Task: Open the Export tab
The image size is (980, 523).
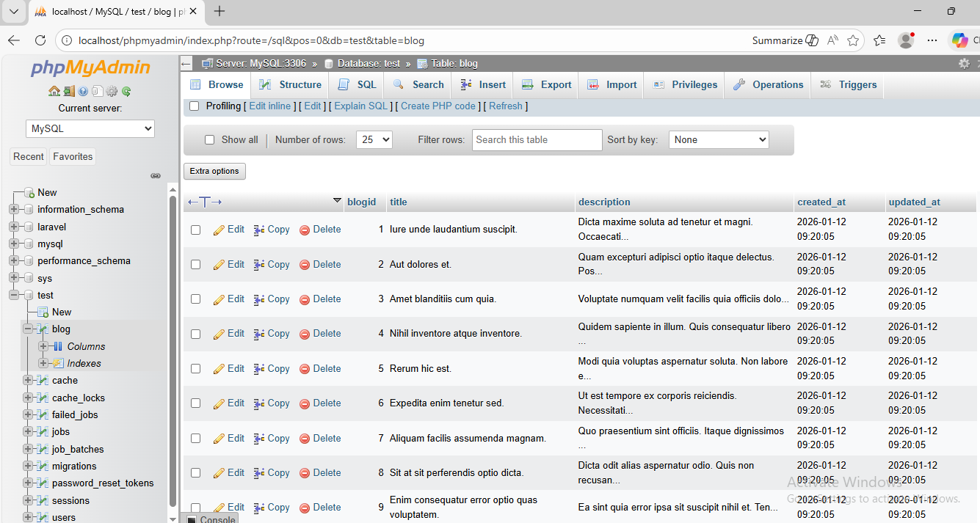Action: 546,85
